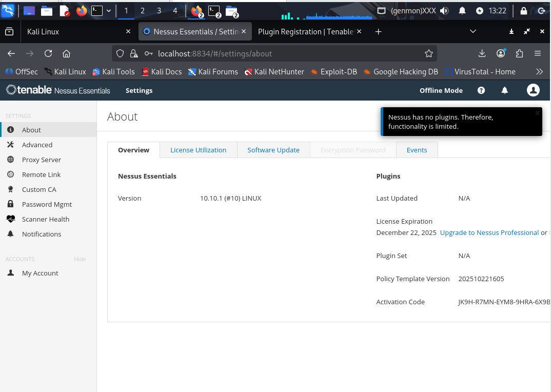Open the file manager panel launcher
The image size is (551, 392).
46,11
